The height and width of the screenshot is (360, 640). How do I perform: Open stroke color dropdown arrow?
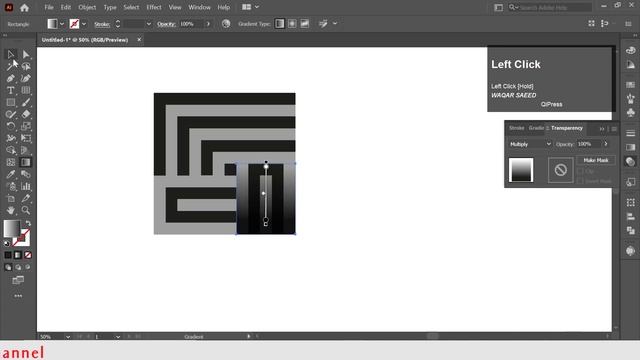point(84,24)
